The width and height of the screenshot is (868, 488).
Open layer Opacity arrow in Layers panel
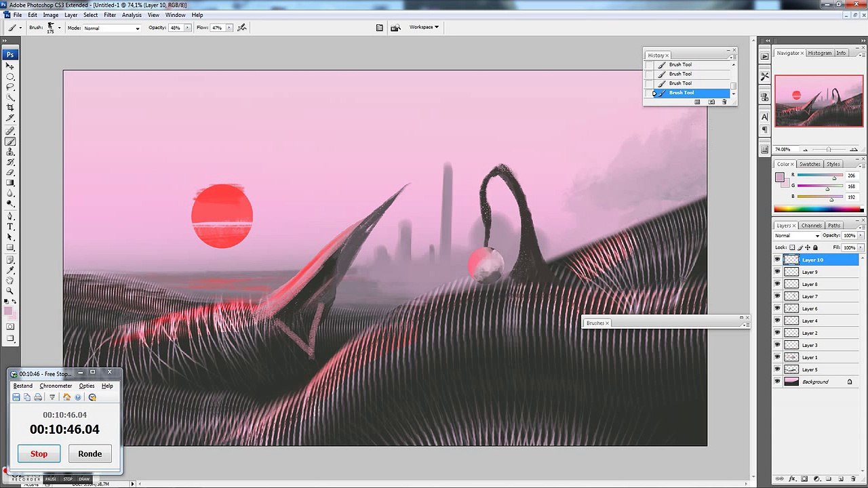pyautogui.click(x=861, y=235)
